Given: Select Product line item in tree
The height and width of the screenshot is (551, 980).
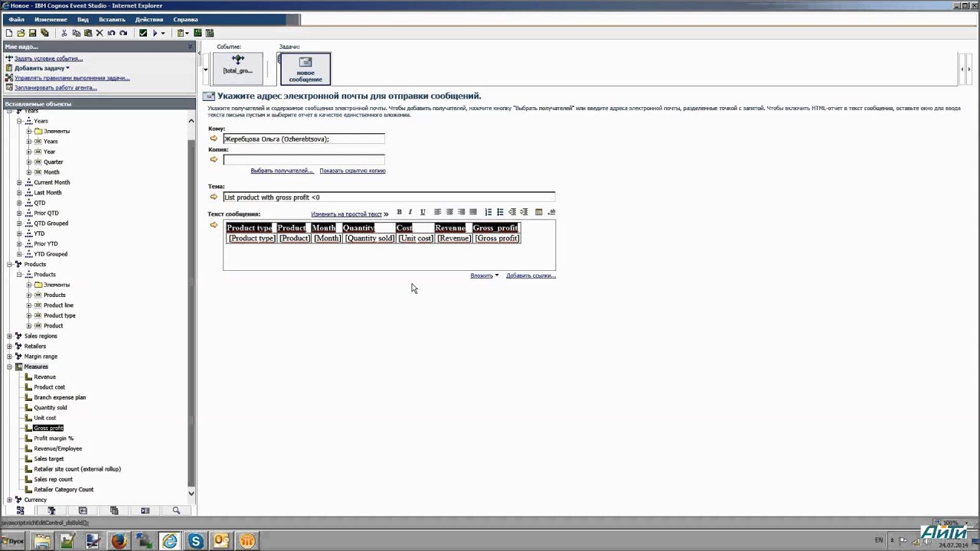Looking at the screenshot, I should (58, 305).
